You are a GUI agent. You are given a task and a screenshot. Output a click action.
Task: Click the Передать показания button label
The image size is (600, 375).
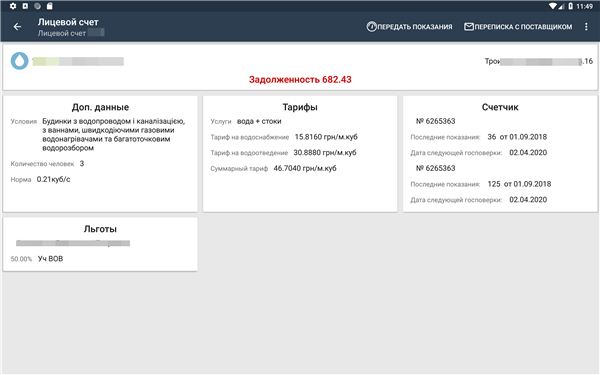click(415, 27)
